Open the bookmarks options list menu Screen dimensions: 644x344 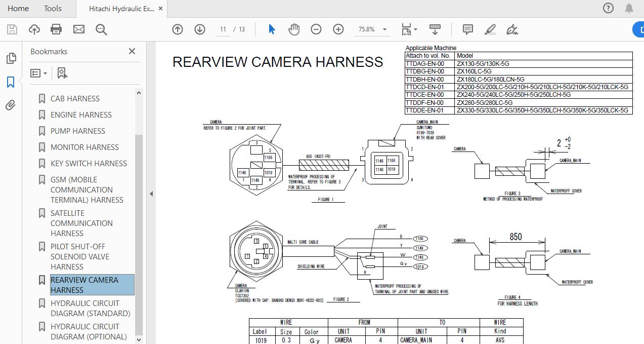pos(38,73)
